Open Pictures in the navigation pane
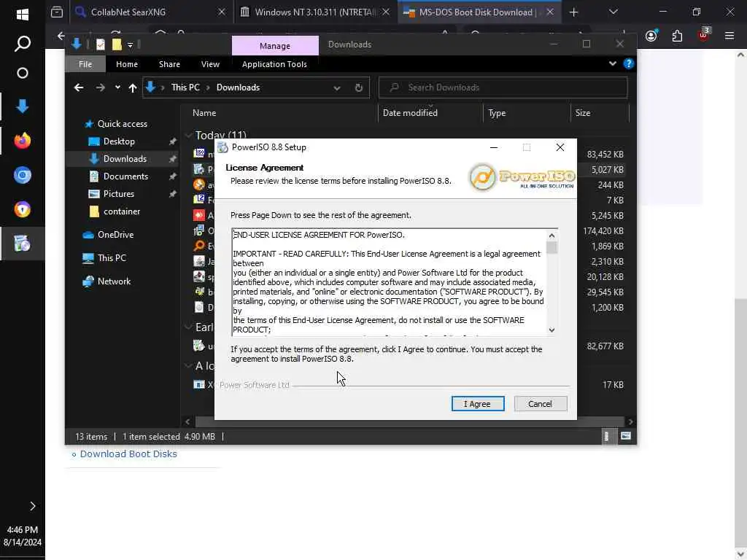Image resolution: width=747 pixels, height=560 pixels. tap(119, 194)
